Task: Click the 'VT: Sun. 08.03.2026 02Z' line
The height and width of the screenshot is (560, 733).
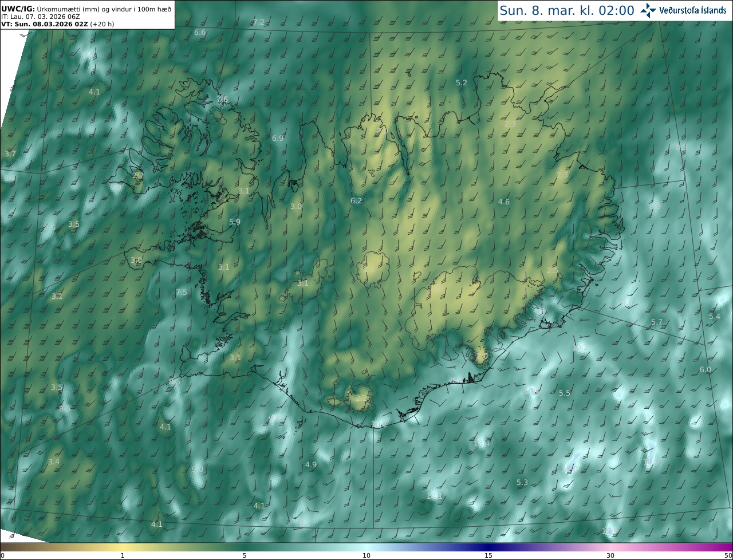Action: 57,24
